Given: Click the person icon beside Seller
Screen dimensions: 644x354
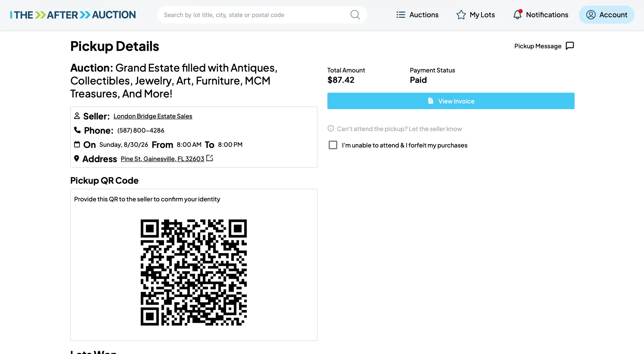Looking at the screenshot, I should pos(77,116).
